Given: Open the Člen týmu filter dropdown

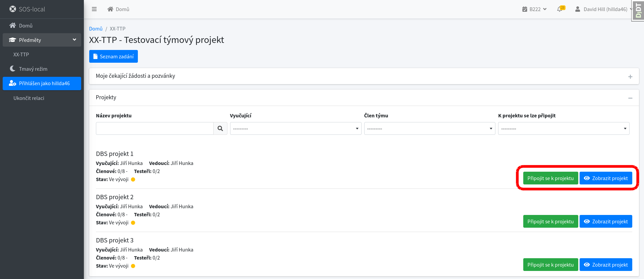Looking at the screenshot, I should [x=430, y=128].
